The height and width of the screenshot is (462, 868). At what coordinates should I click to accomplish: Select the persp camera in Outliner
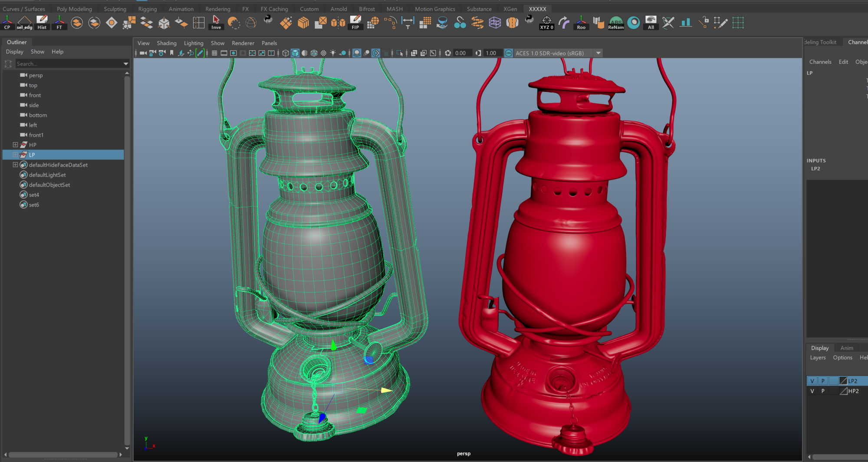[x=36, y=75]
